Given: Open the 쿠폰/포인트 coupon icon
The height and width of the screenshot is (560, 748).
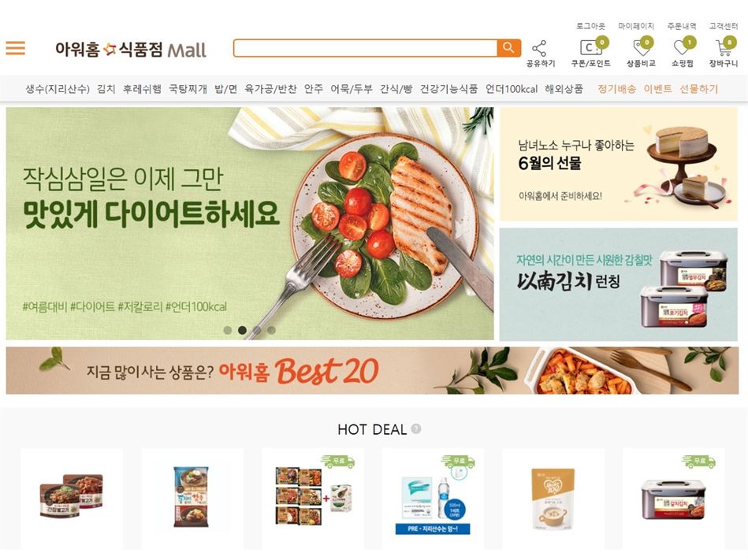Looking at the screenshot, I should coord(591,47).
